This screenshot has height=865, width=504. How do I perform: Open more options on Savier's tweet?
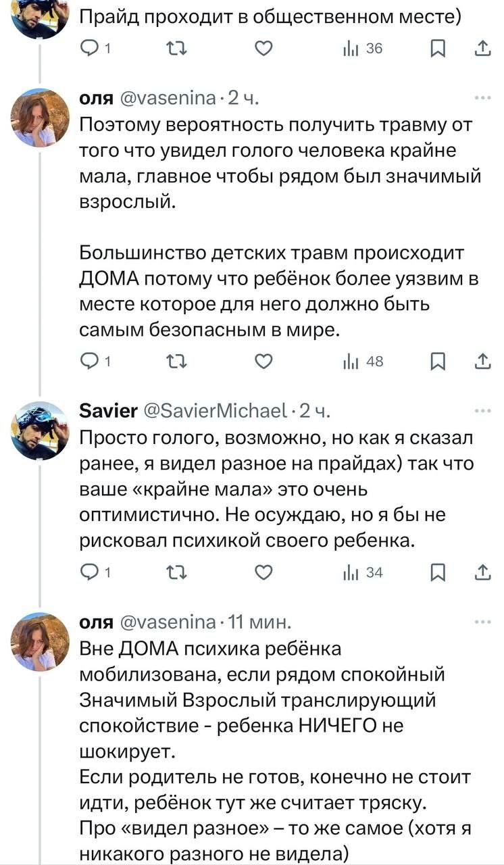click(x=482, y=410)
